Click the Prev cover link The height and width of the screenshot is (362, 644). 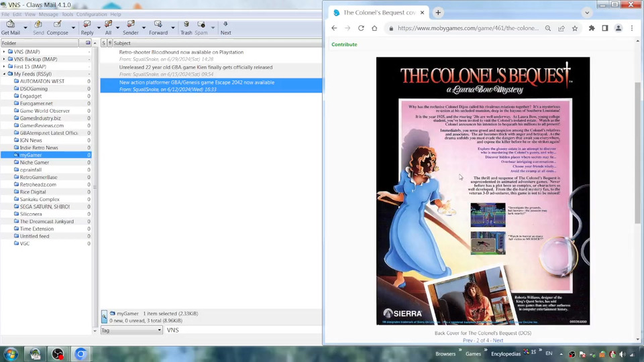click(468, 341)
